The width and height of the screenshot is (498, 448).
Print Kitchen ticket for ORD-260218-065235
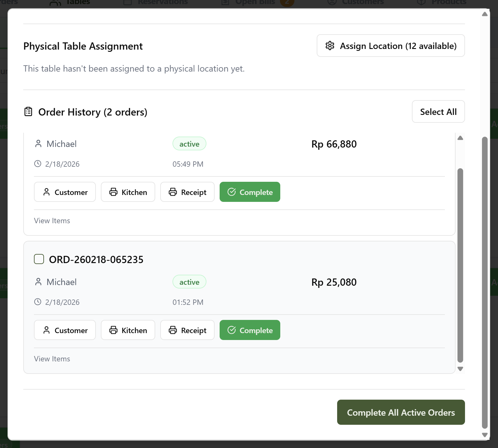point(128,330)
